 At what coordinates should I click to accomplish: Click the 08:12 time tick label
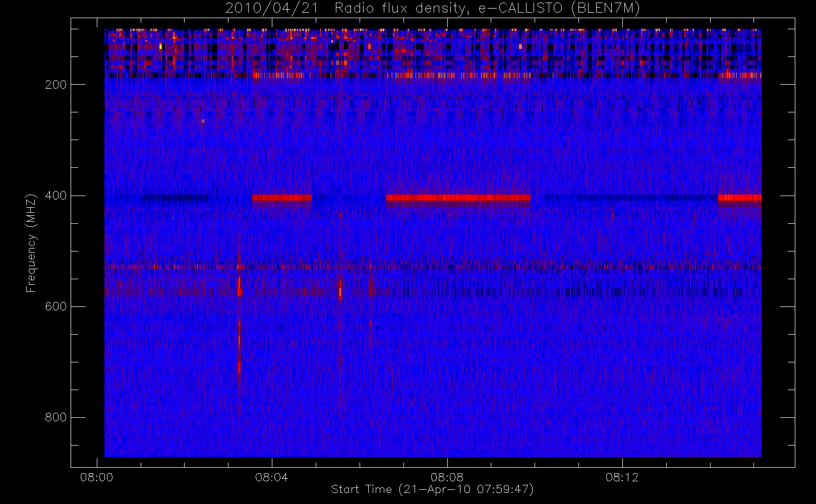click(622, 477)
